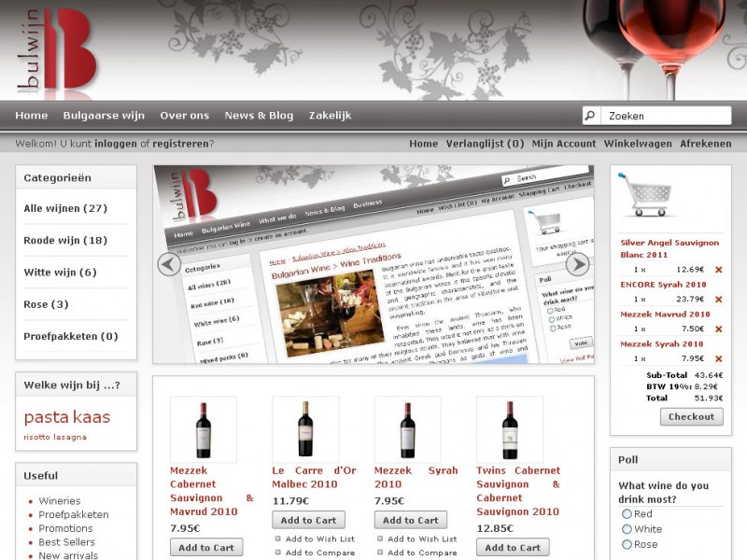Open category Witte wijn (6)

[x=60, y=273]
